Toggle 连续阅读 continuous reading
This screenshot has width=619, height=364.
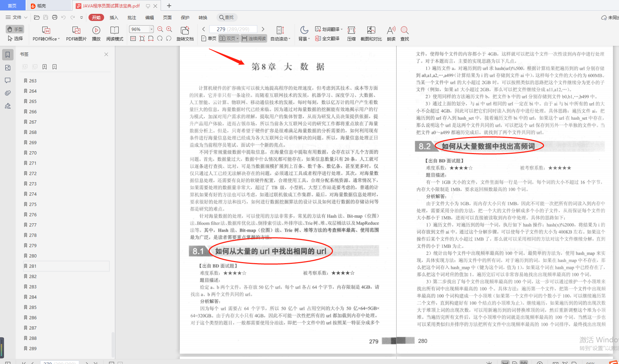(254, 38)
